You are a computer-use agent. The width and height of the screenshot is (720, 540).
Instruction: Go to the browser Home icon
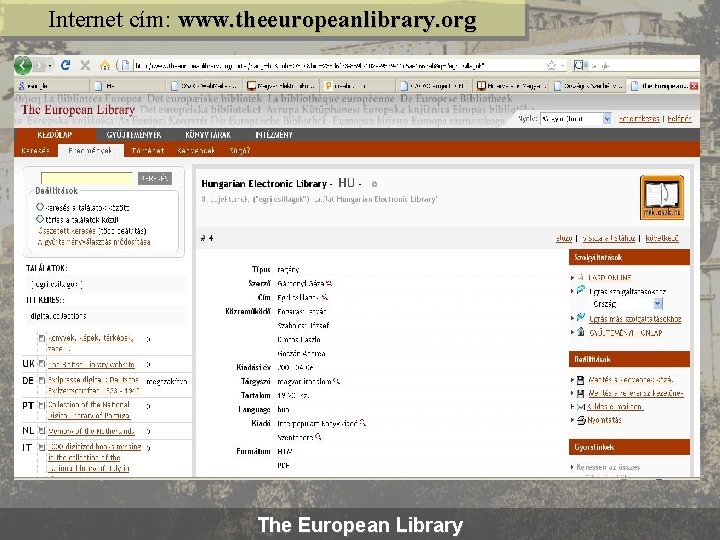(x=105, y=65)
